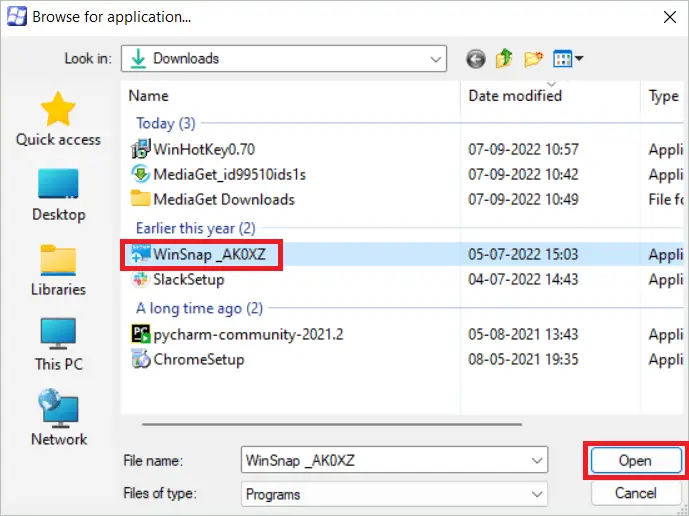The height and width of the screenshot is (516, 689).
Task: Create new folder icon in toolbar
Action: click(x=533, y=58)
